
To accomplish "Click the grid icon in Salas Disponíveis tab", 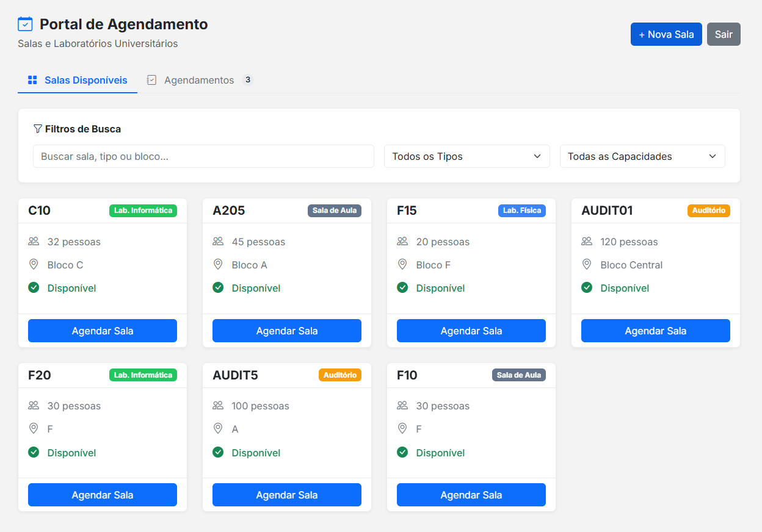I will point(32,81).
